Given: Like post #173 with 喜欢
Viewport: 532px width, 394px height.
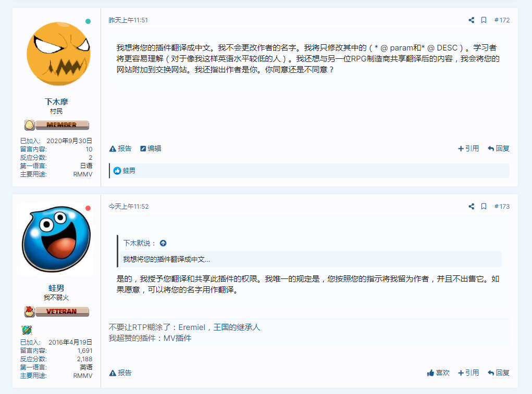Looking at the screenshot, I should [438, 373].
